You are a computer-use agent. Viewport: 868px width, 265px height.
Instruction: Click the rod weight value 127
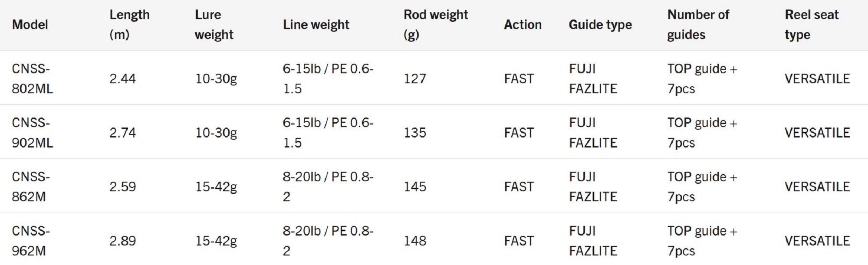point(415,79)
